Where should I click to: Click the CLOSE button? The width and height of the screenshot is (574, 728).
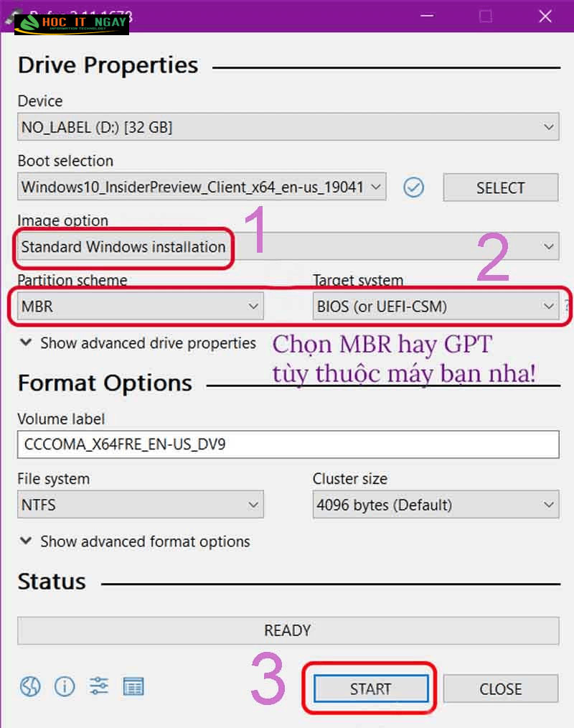pos(501,689)
